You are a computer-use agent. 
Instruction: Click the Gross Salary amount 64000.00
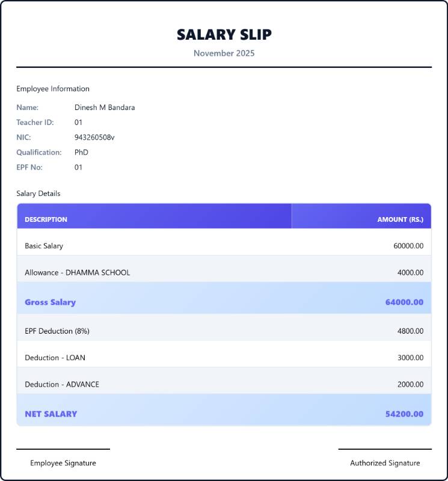(404, 302)
